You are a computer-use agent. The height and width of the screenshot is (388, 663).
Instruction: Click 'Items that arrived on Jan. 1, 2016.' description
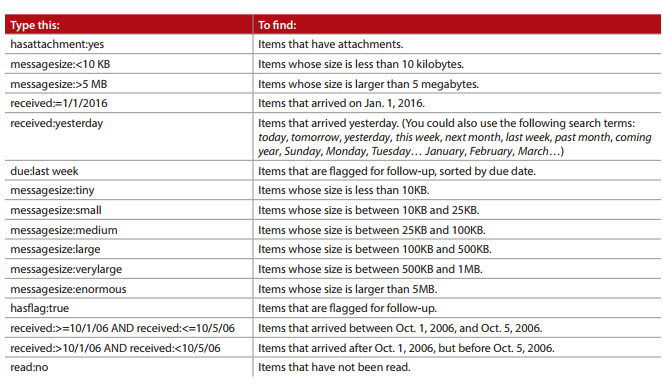point(341,104)
